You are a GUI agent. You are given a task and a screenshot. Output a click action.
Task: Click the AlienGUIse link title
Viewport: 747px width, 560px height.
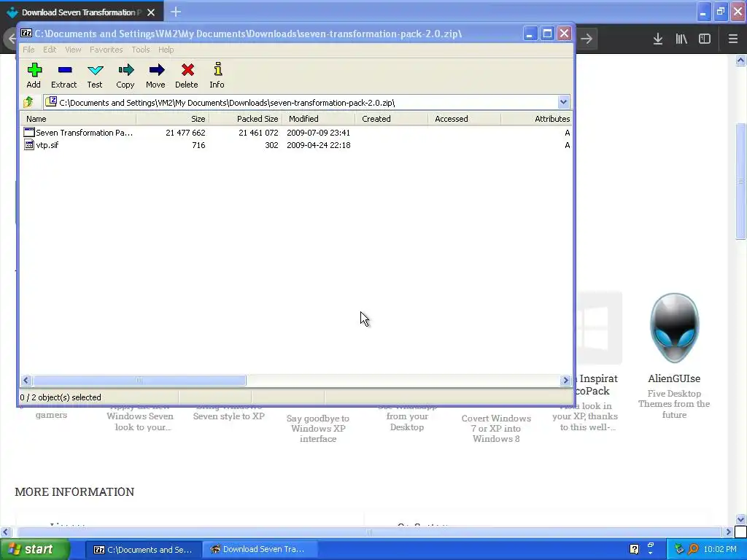[x=674, y=378]
